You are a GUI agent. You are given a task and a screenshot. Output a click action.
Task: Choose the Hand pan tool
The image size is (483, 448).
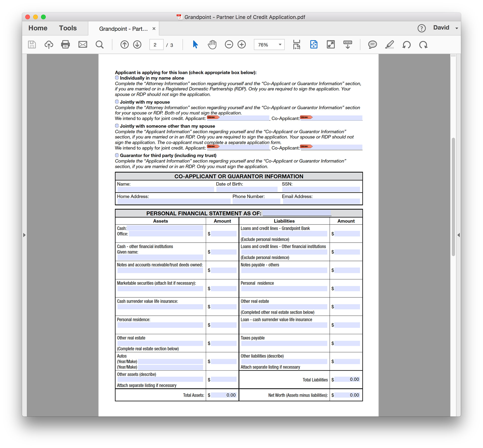[x=212, y=44]
